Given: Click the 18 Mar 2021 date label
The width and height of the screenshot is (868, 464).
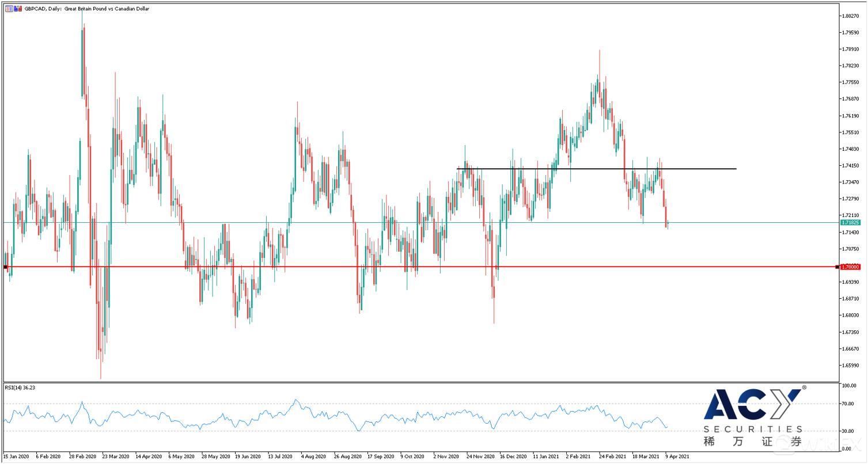Looking at the screenshot, I should tap(646, 456).
